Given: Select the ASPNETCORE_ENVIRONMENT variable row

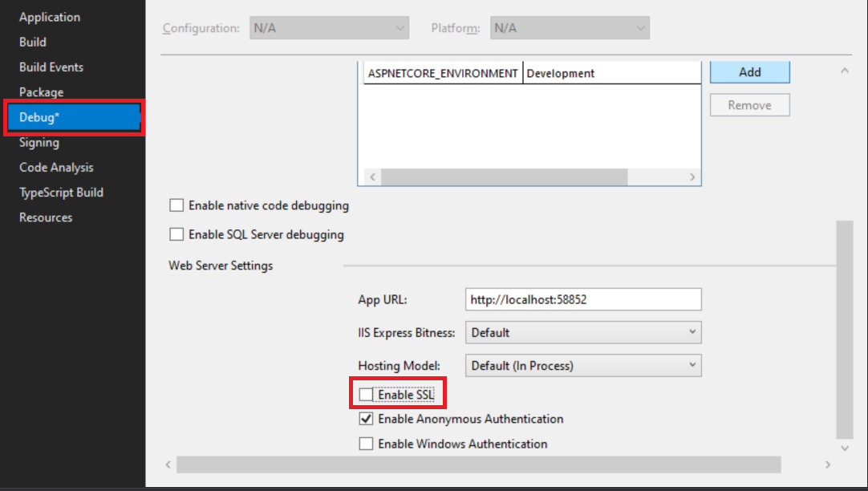Looking at the screenshot, I should click(443, 73).
